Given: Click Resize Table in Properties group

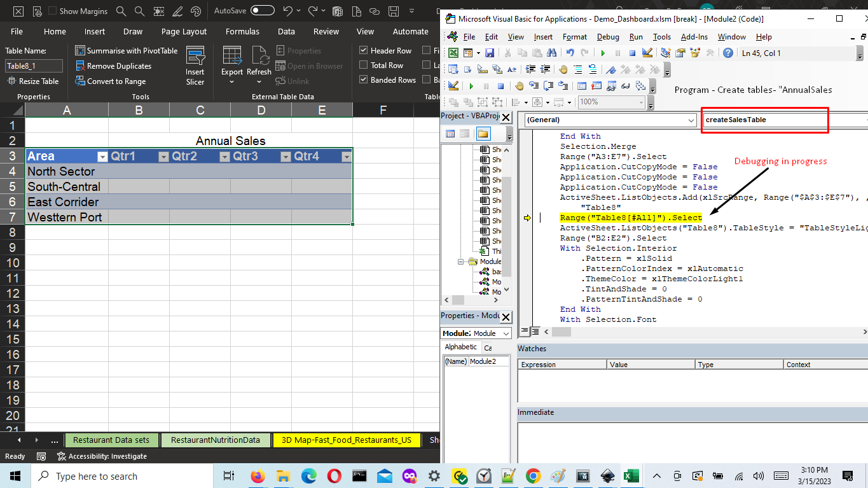Looking at the screenshot, I should pyautogui.click(x=33, y=81).
